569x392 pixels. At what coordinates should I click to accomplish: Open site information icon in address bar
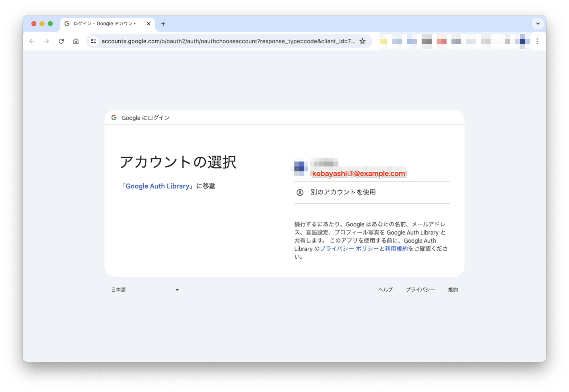pyautogui.click(x=94, y=41)
